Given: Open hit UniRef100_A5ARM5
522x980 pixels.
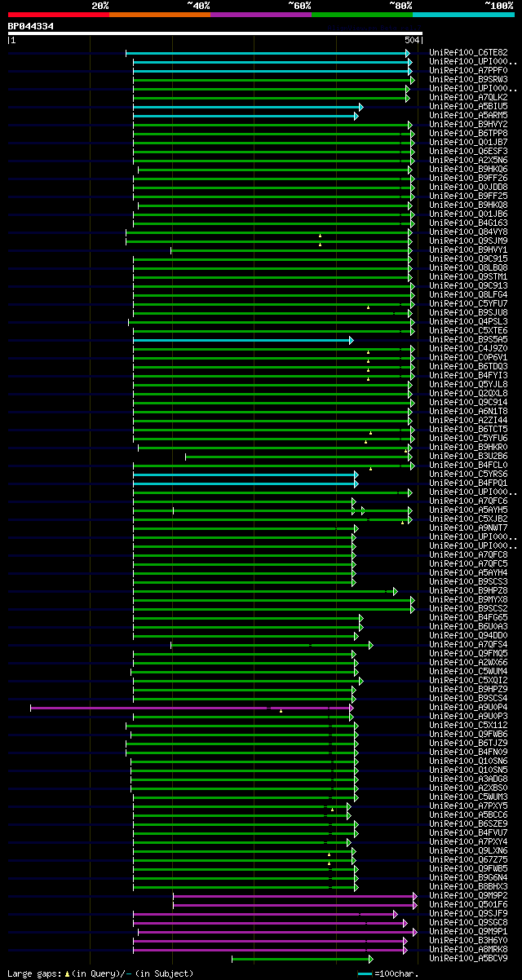Looking at the screenshot, I should pos(468,116).
